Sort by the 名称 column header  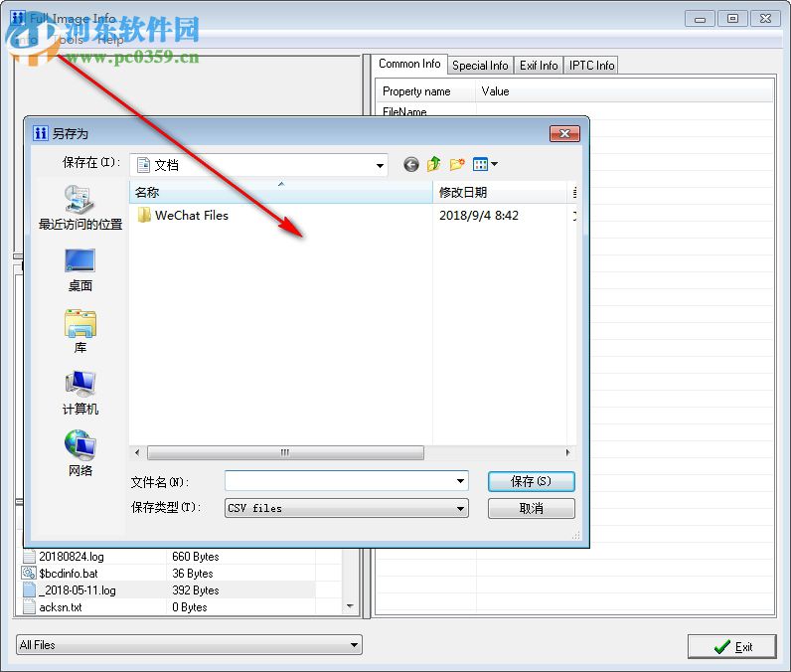281,192
